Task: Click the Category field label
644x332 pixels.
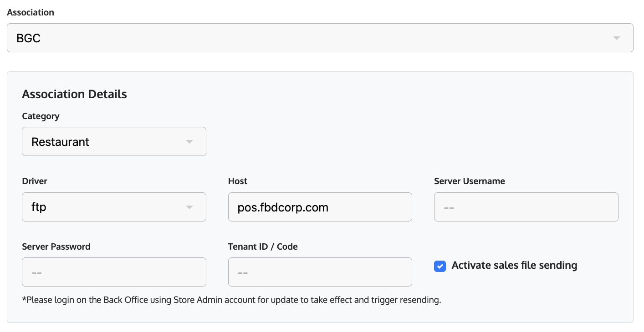Action: click(x=41, y=116)
